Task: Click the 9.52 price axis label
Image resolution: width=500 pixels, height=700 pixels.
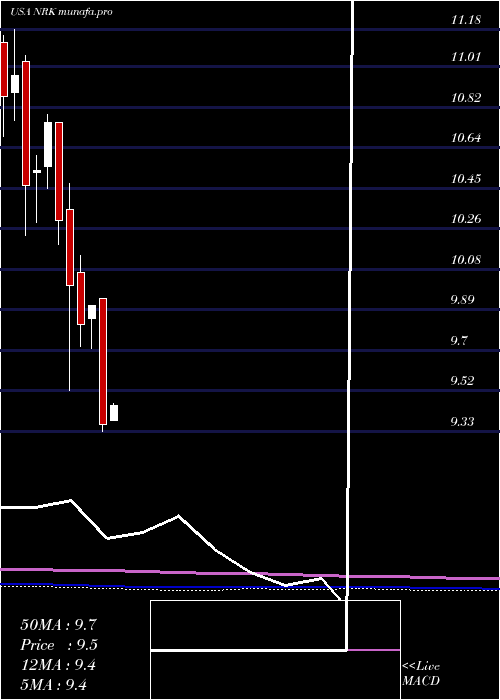Action: point(462,381)
